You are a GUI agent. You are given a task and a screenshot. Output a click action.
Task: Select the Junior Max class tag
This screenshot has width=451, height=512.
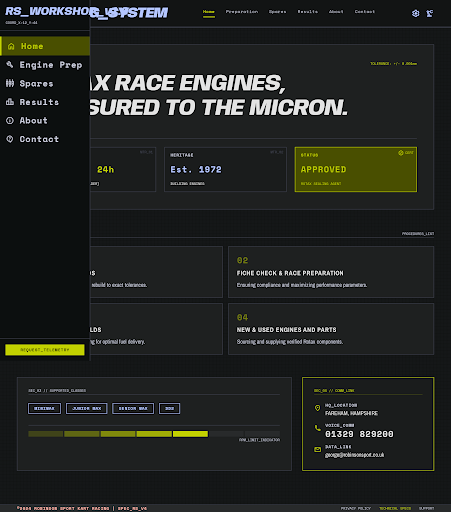click(87, 408)
